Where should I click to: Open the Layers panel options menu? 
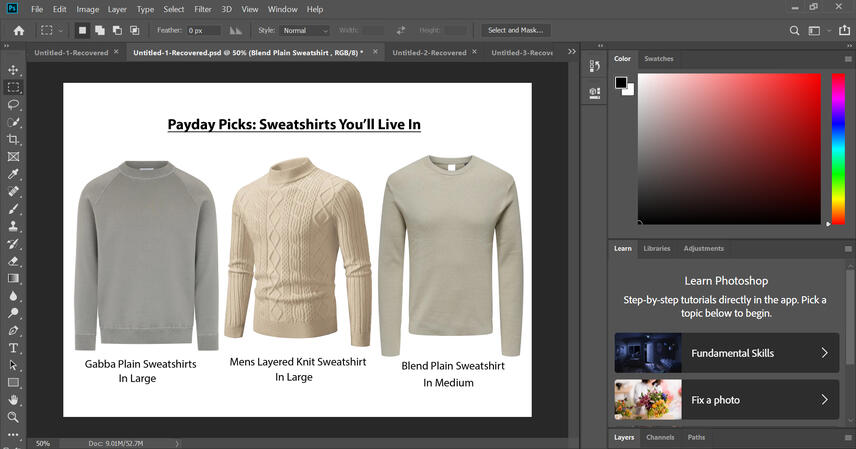pyautogui.click(x=848, y=438)
